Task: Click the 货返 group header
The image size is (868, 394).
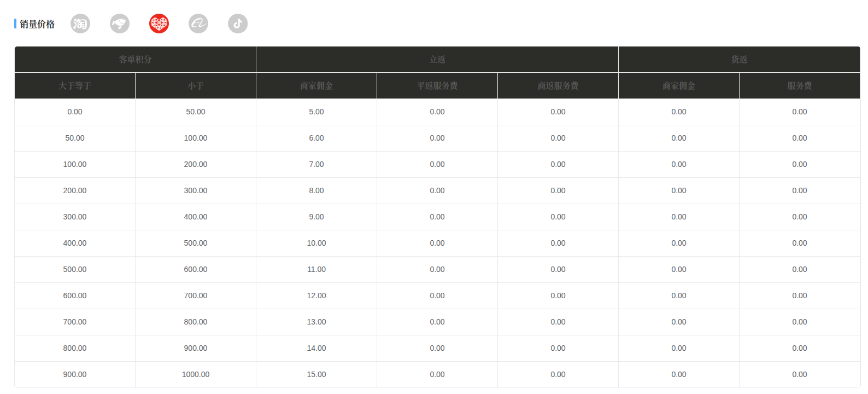Action: click(x=739, y=60)
